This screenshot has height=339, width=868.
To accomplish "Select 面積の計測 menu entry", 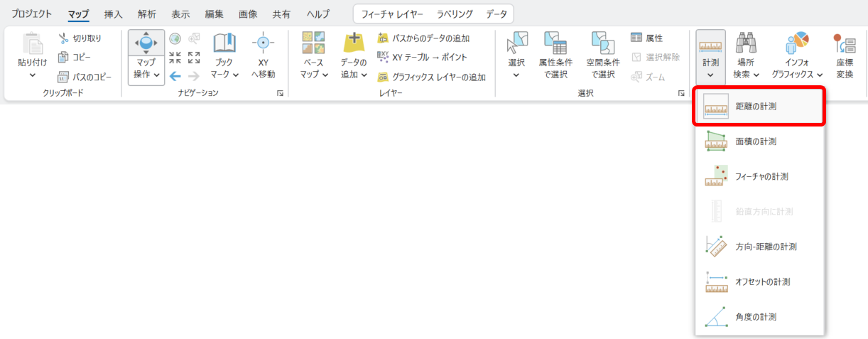I will click(x=758, y=141).
